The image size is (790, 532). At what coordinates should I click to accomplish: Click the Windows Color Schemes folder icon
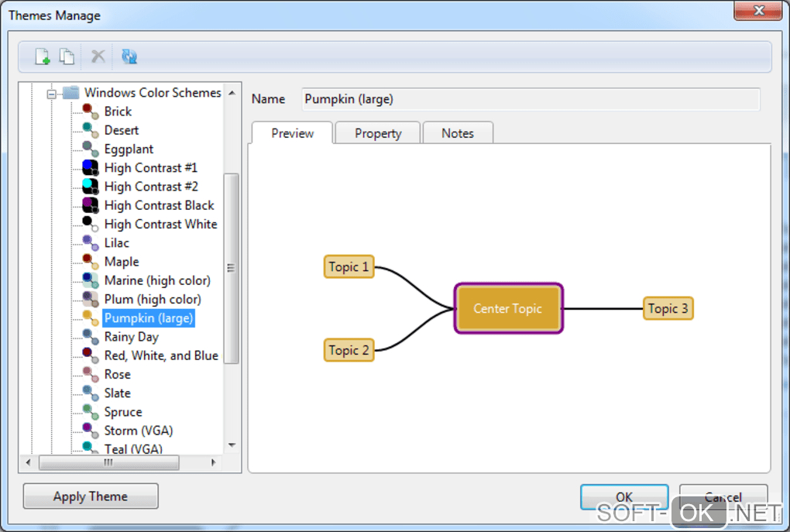tap(71, 92)
